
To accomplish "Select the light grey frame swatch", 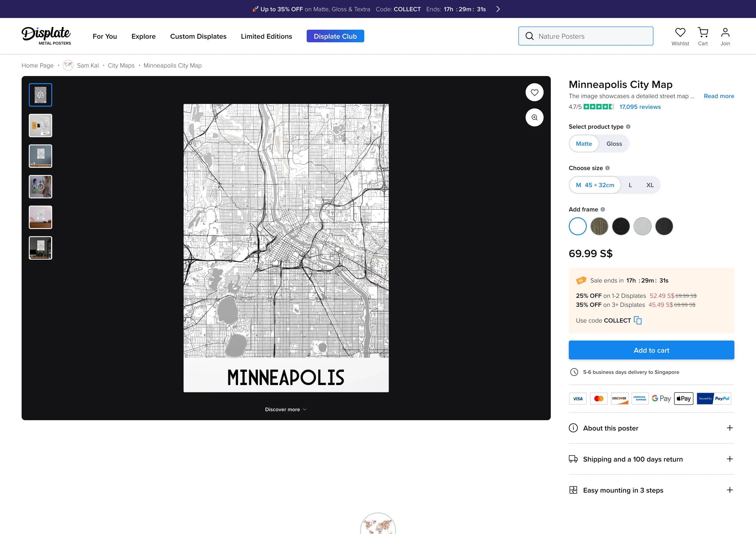I will (642, 227).
